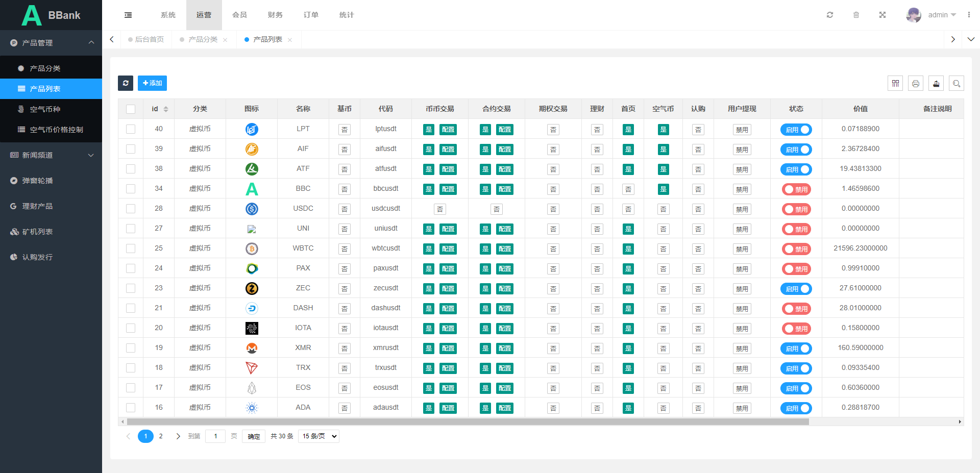Screen dimensions: 980x473
Task: Click the refresh icon in top header
Action: (830, 15)
